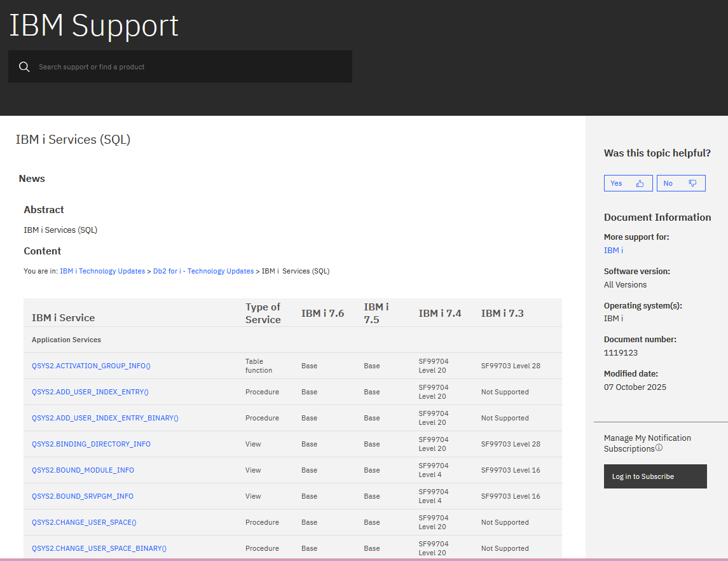Click the IBM i Service column header

point(63,317)
